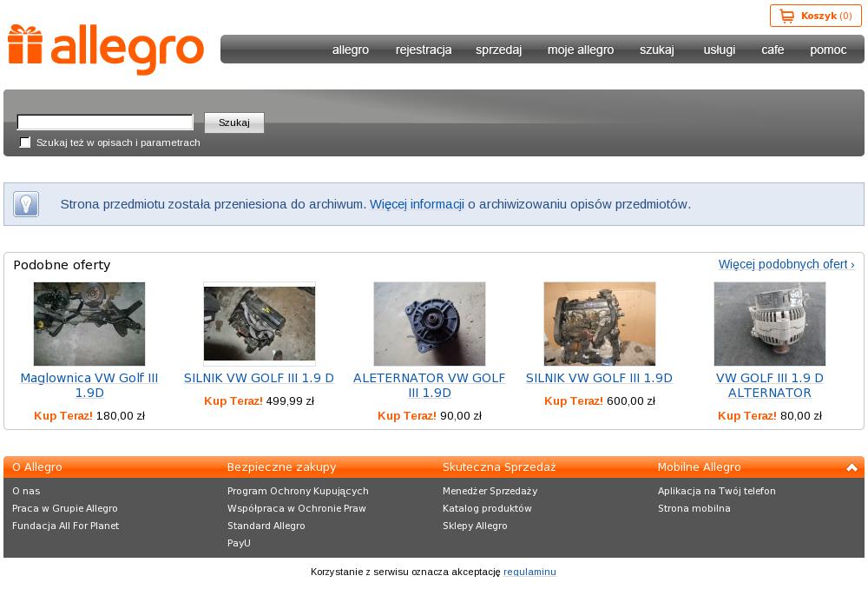868x589 pixels.
Task: Focus the search text field
Action: [x=105, y=122]
